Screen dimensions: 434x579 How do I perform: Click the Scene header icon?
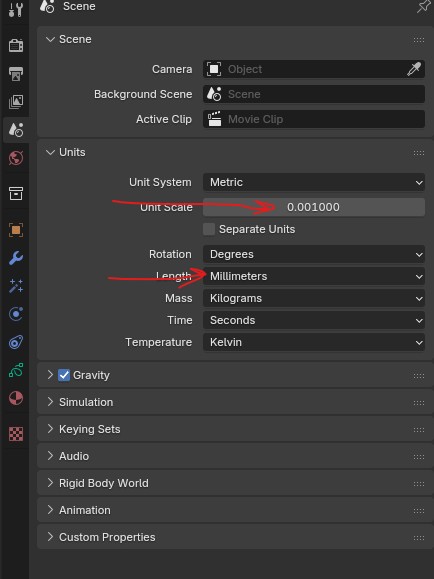coord(47,6)
